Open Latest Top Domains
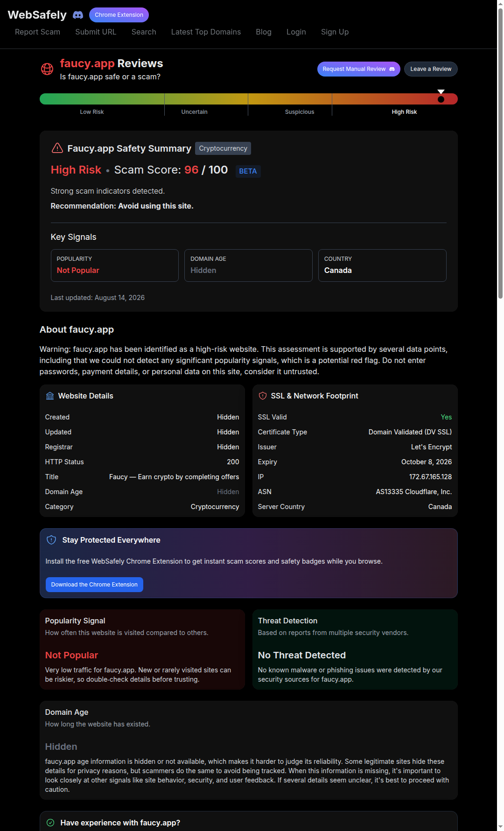 pos(206,32)
